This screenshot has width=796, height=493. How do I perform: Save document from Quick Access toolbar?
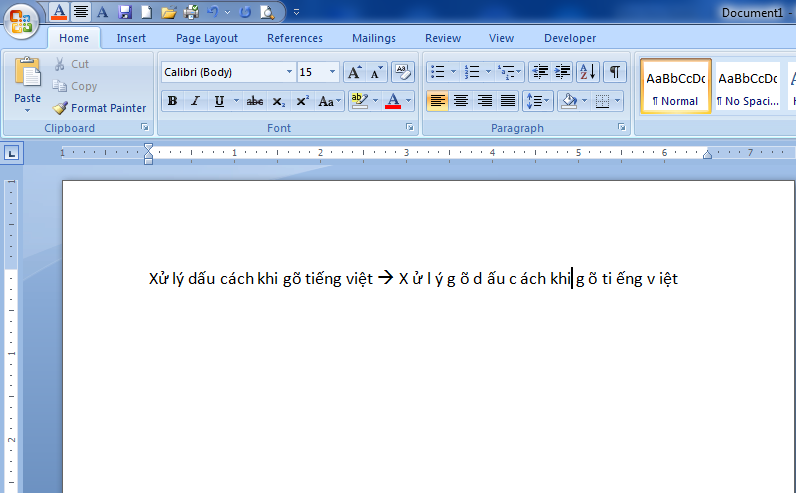click(x=125, y=12)
